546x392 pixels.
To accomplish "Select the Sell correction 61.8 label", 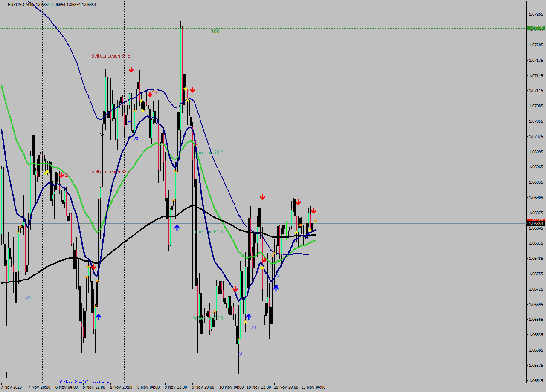I will pos(111,56).
